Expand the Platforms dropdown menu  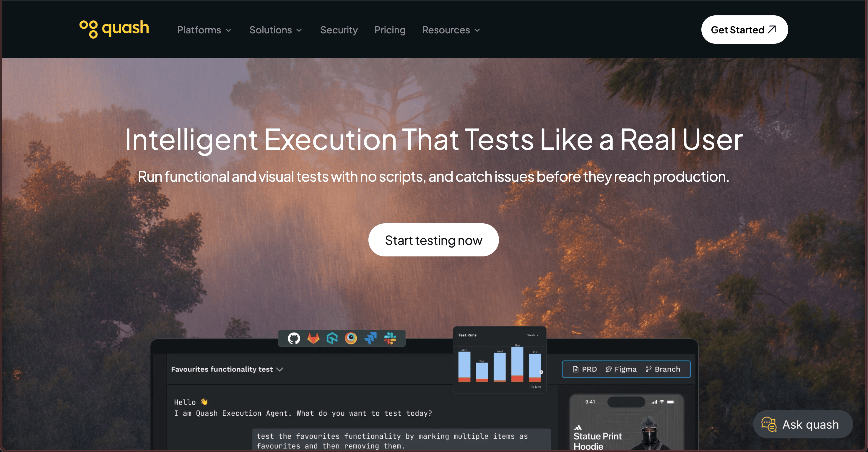pos(204,30)
